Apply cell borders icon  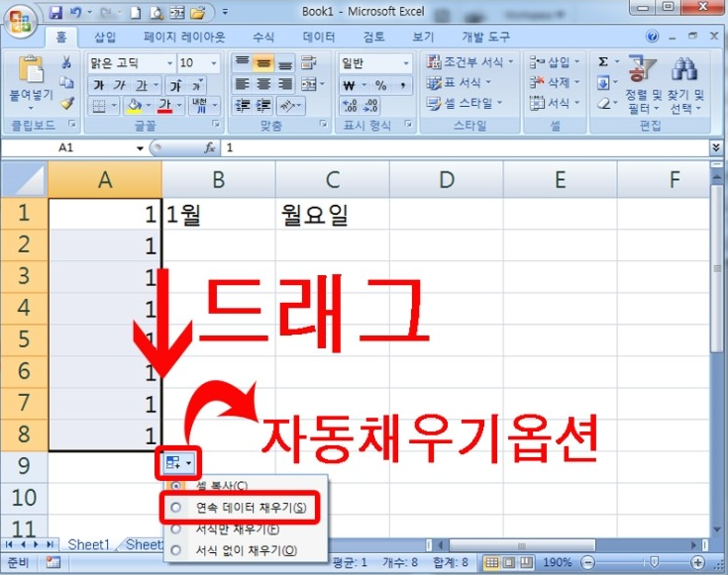[99, 106]
